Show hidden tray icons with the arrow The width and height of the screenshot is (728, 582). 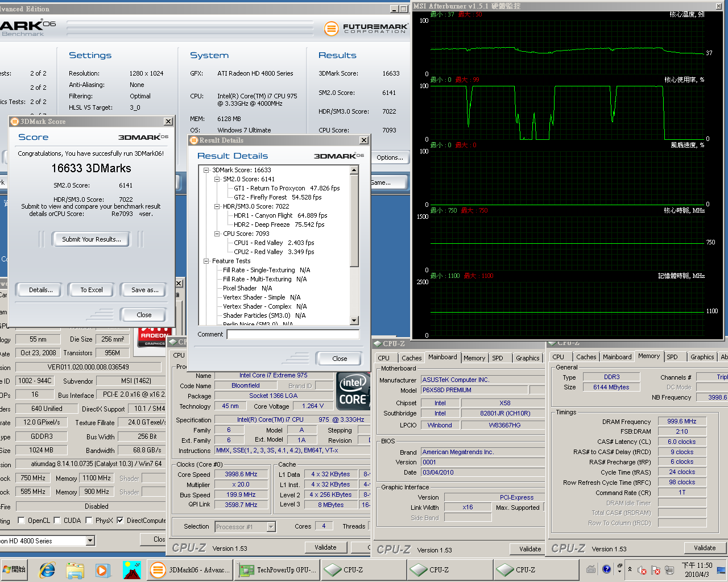[x=630, y=569]
